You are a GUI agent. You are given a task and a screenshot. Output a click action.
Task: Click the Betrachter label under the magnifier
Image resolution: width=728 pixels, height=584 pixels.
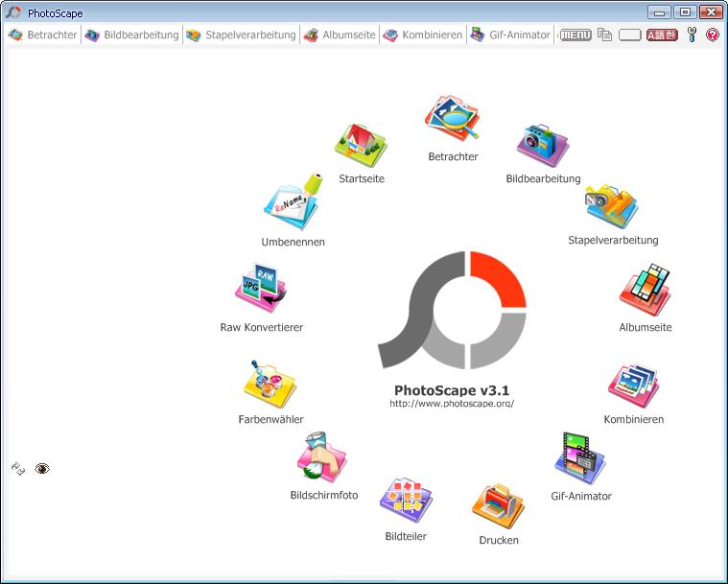click(453, 157)
